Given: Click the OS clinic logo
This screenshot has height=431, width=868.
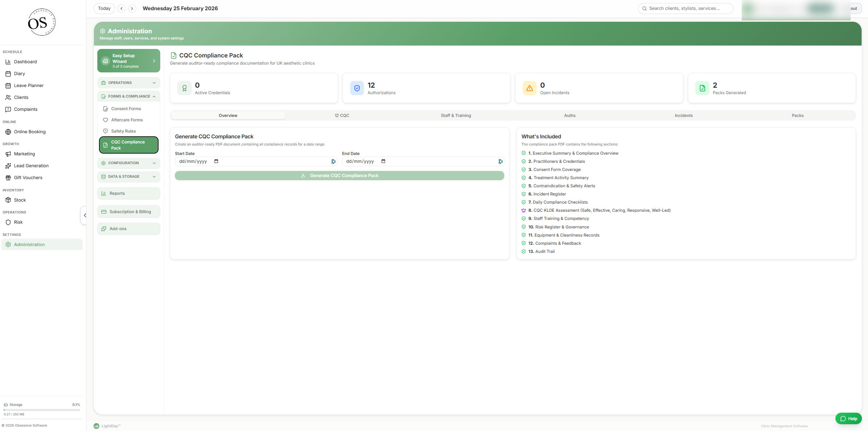Looking at the screenshot, I should (42, 22).
